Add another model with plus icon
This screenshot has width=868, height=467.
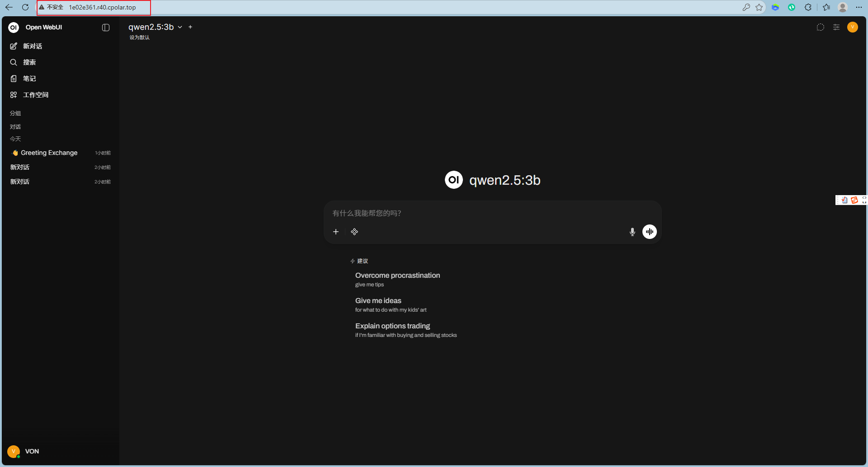(x=190, y=27)
